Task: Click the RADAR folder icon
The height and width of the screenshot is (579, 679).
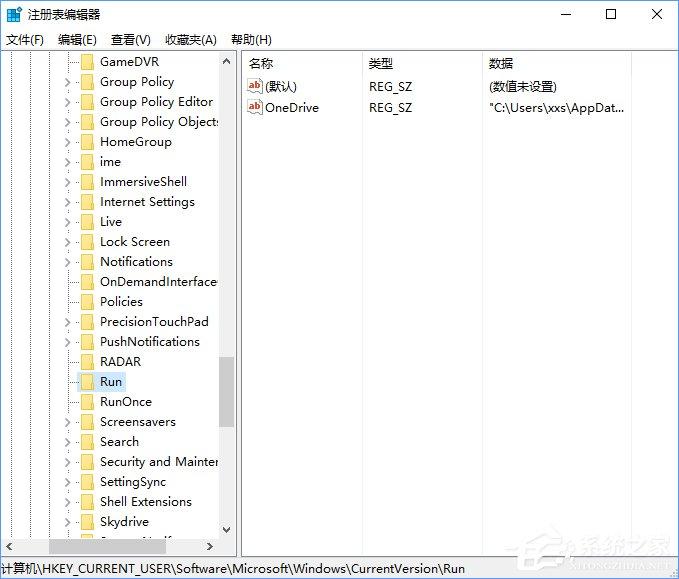Action: (x=87, y=362)
